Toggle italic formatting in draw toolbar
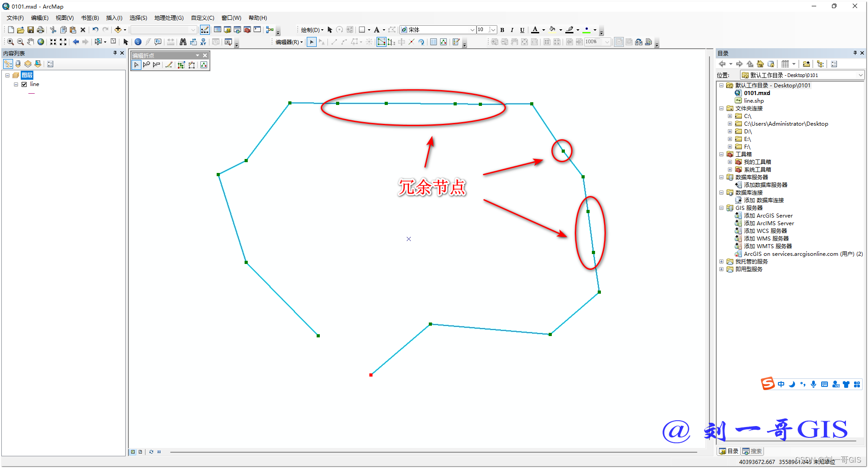Screen dimensions: 868x468 512,30
